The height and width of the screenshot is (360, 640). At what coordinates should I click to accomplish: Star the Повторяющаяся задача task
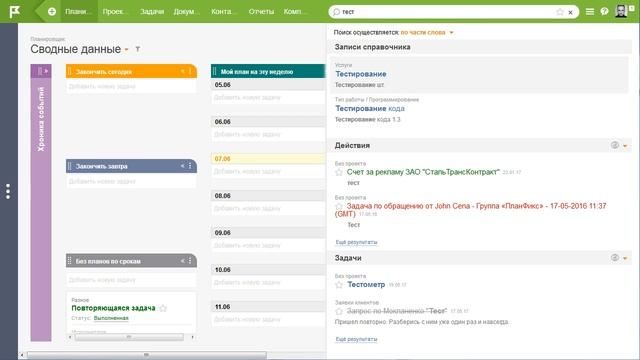(x=163, y=308)
